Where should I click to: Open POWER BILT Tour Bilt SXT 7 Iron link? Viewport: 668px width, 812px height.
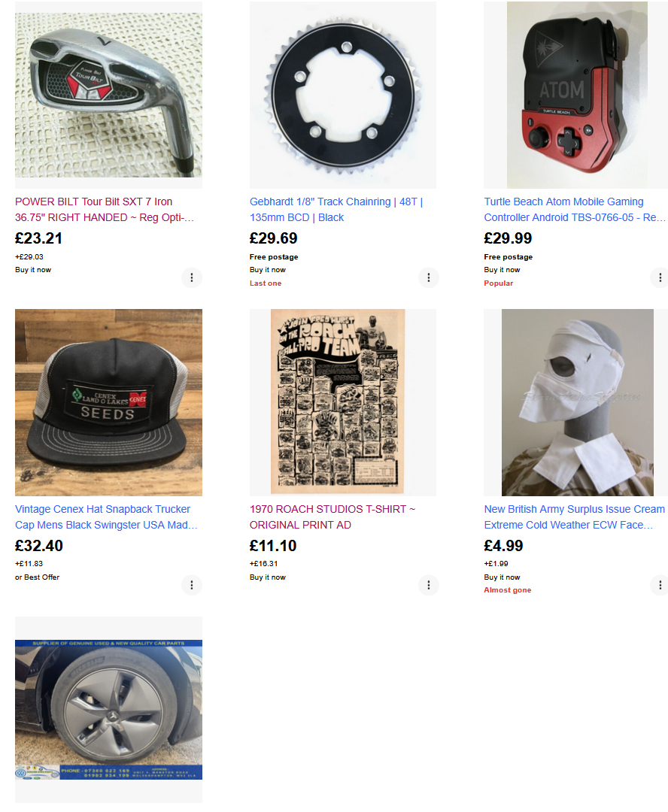pos(104,210)
